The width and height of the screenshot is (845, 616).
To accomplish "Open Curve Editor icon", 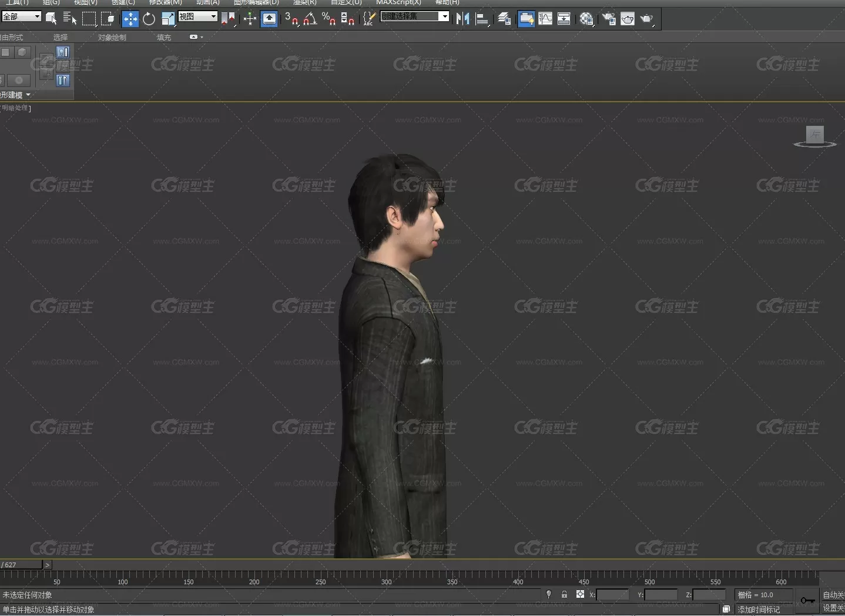I will tap(545, 19).
